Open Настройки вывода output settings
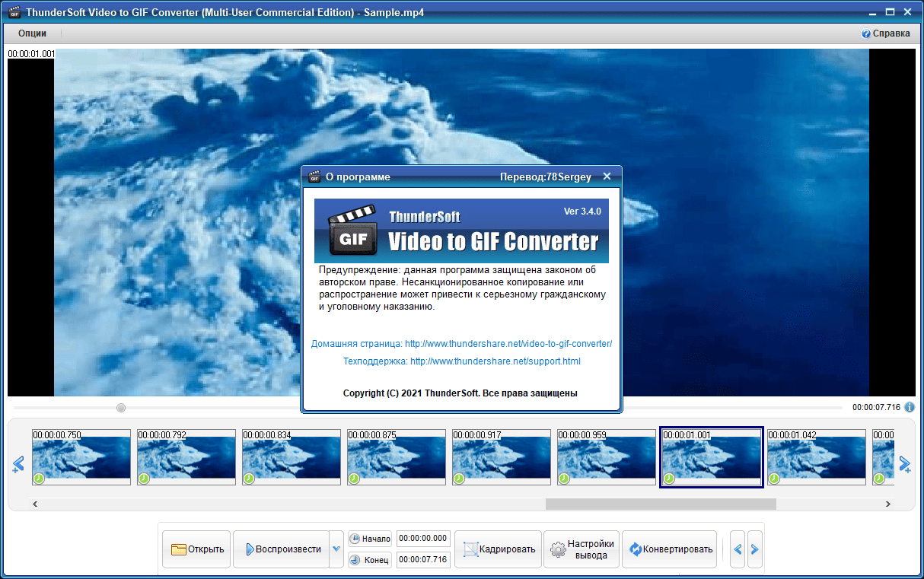The image size is (924, 579). pos(581,549)
